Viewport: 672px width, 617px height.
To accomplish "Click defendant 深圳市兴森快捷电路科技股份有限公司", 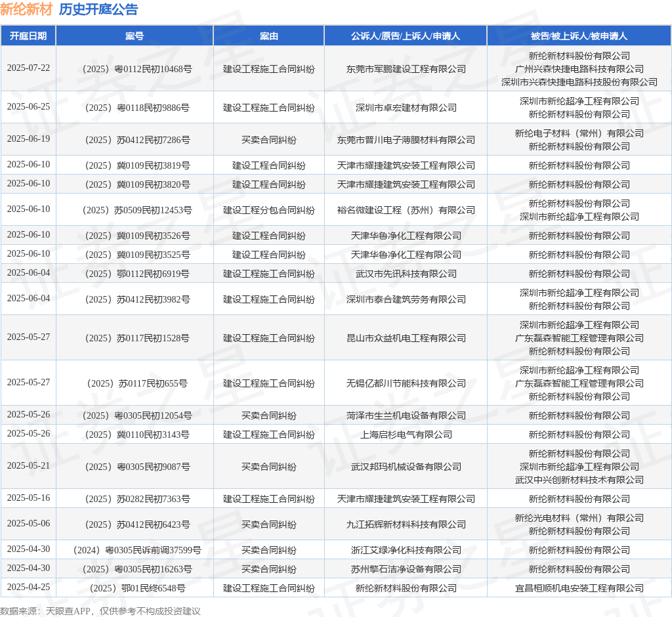I will [x=579, y=82].
